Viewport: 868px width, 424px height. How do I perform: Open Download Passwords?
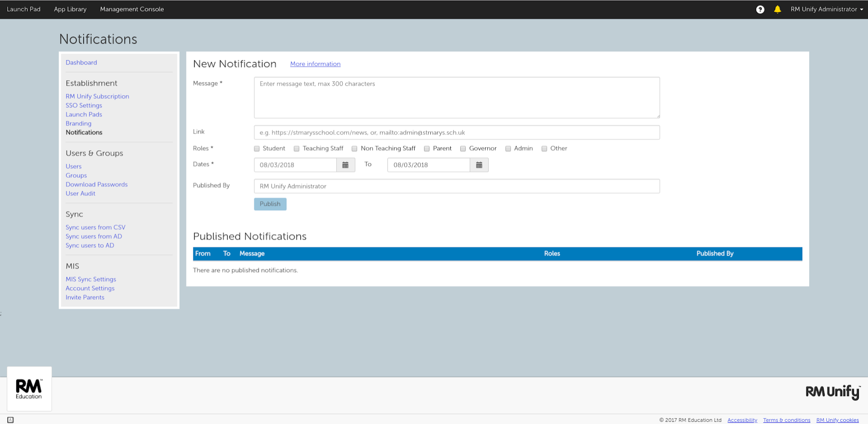click(x=96, y=184)
